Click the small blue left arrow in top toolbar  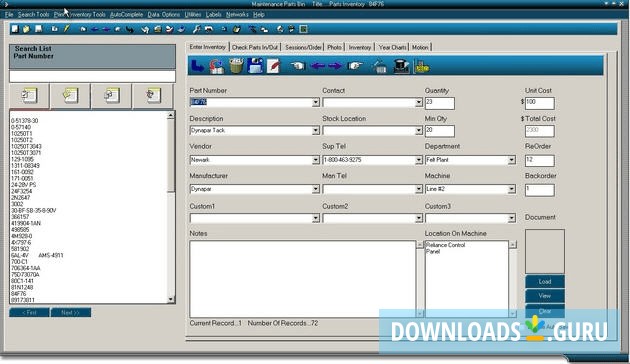click(95, 29)
